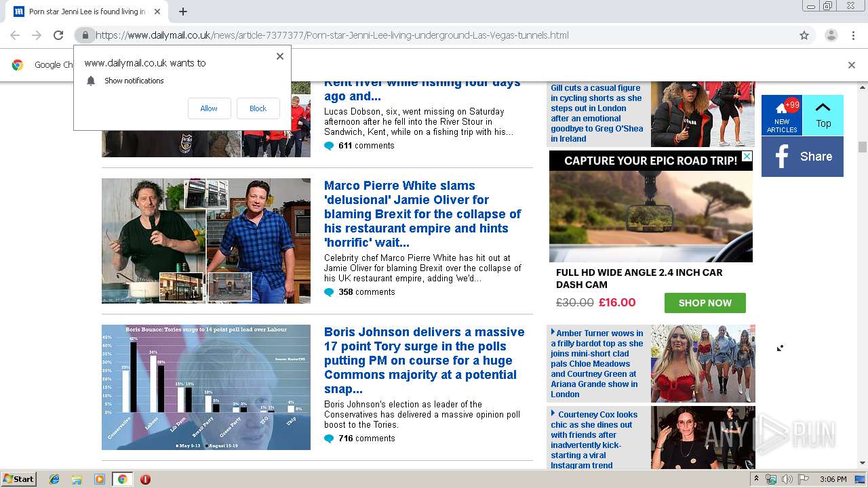Open the Windows Start menu

[19, 479]
